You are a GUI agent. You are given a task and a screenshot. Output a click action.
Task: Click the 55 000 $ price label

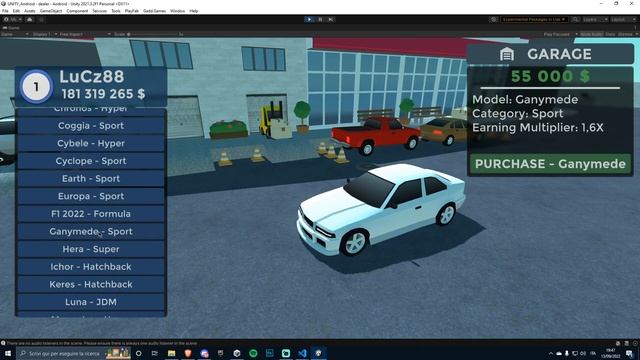pos(550,76)
